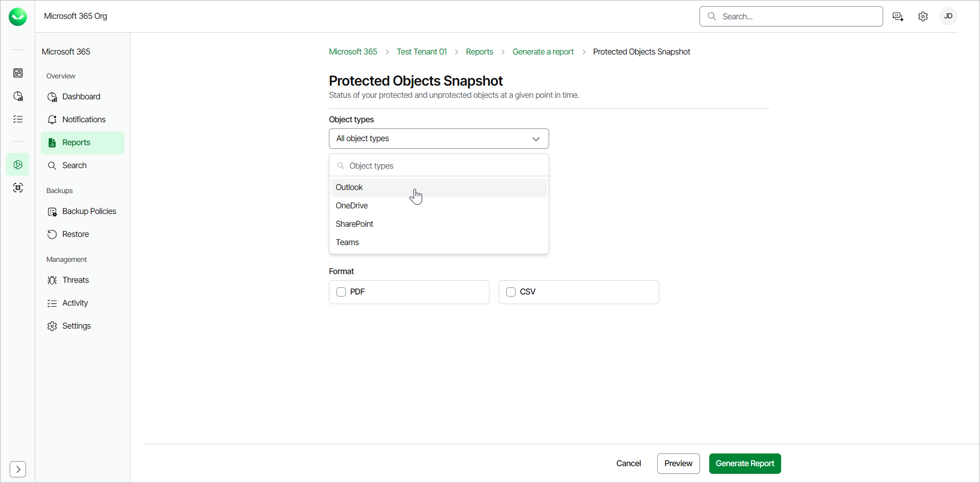Follow the Reports breadcrumb link
Viewport: 980px width, 483px height.
tap(479, 52)
